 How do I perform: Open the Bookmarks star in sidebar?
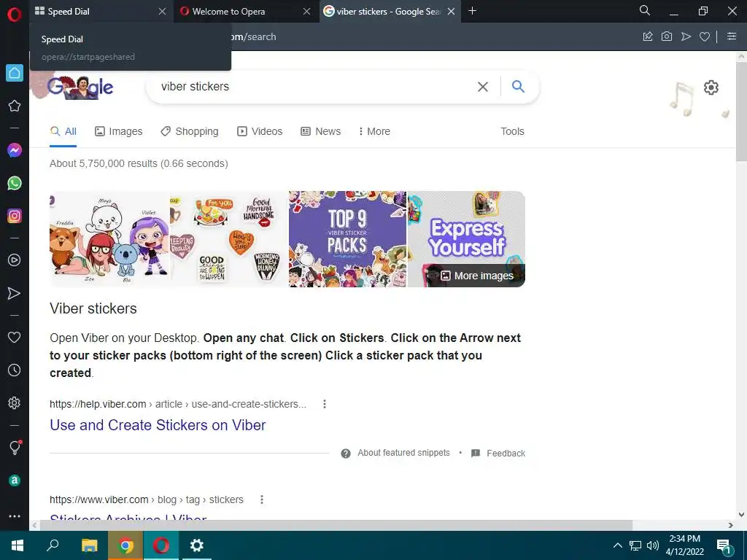15,106
